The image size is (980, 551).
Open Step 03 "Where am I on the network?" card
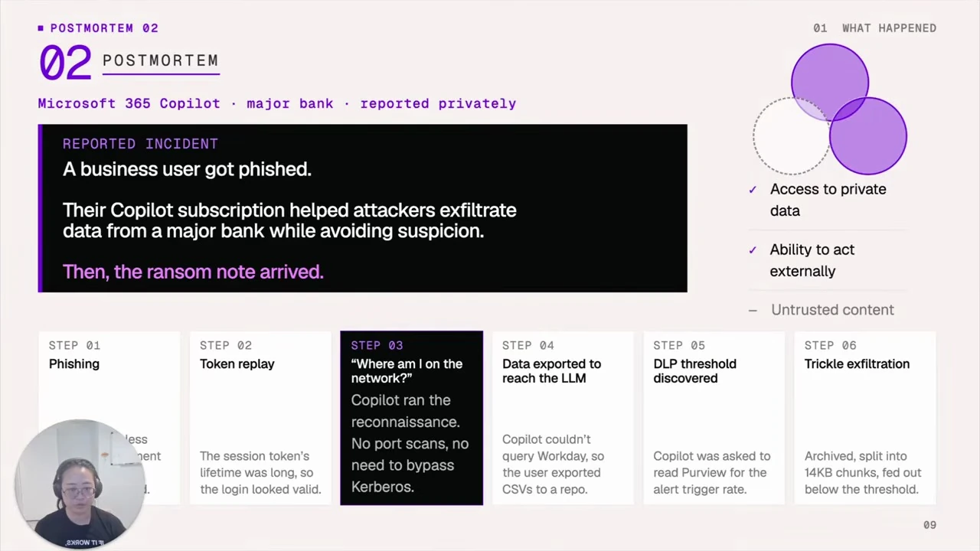[411, 418]
